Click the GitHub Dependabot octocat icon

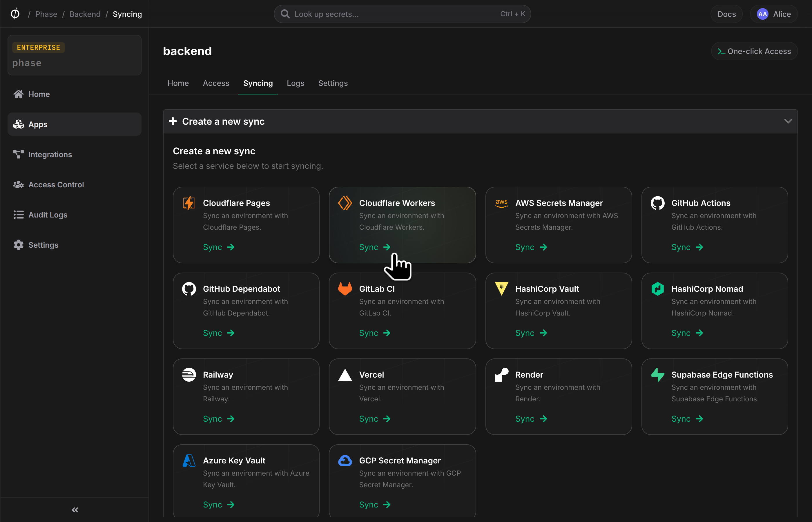tap(189, 289)
